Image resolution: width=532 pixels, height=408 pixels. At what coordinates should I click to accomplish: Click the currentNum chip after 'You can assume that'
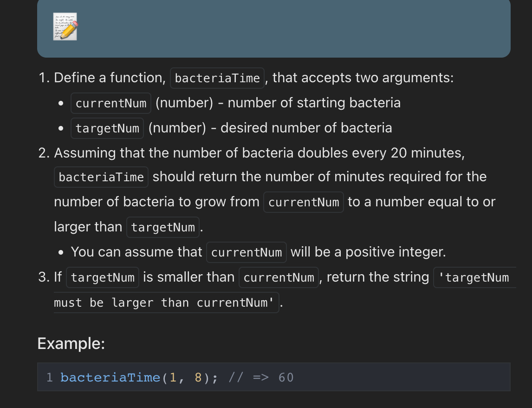click(247, 252)
